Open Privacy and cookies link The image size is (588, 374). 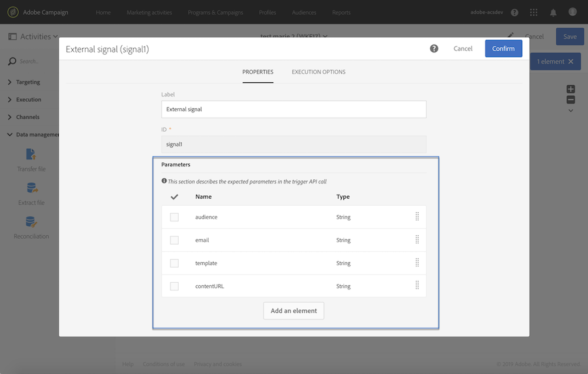pyautogui.click(x=218, y=364)
